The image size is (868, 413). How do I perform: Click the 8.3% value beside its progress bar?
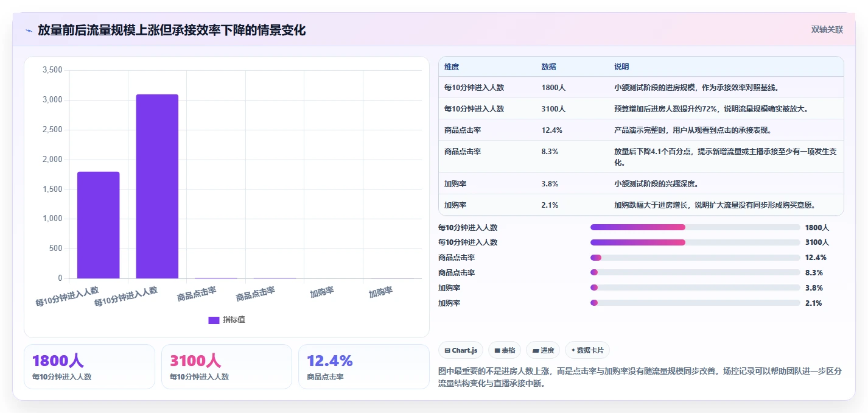click(814, 273)
